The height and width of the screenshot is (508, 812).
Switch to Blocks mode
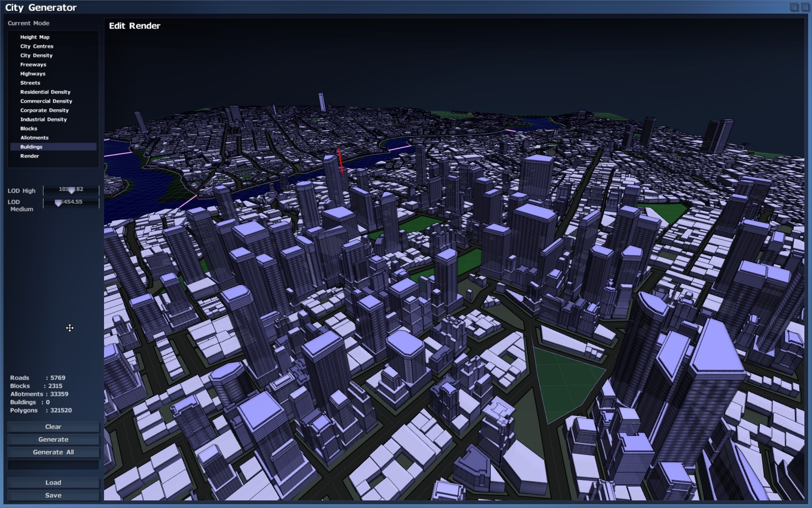point(28,129)
